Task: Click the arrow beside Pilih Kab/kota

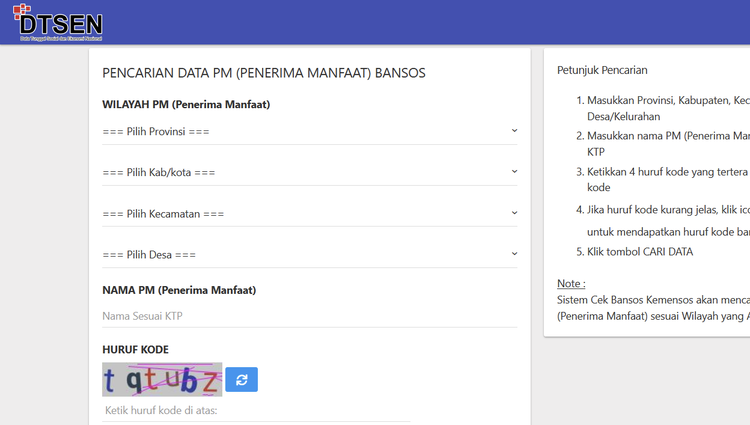Action: click(514, 172)
